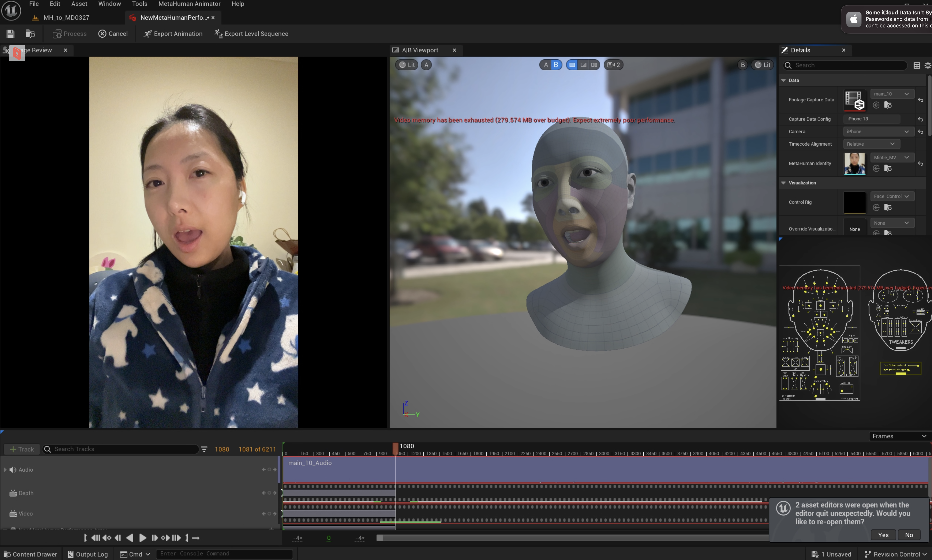Screen dimensions: 932x560
Task: Open the Tools menu
Action: (x=139, y=4)
